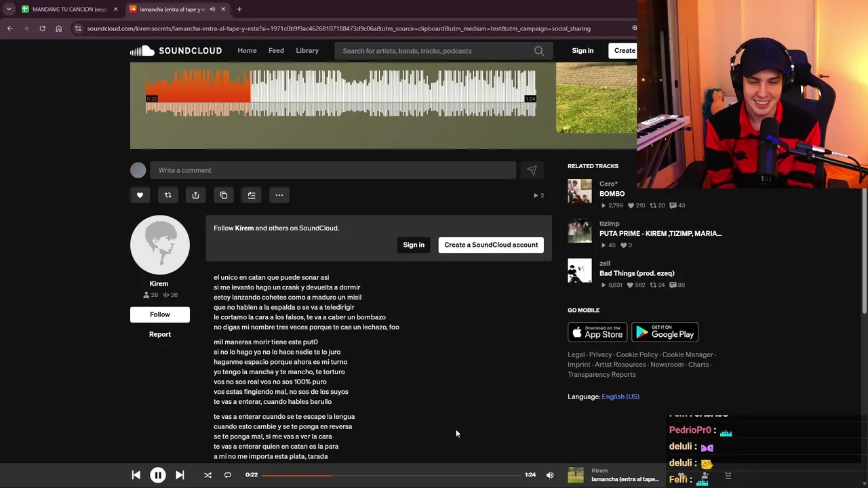Screen dimensions: 868x488
Task: Open the Legal footer link
Action: click(576, 354)
